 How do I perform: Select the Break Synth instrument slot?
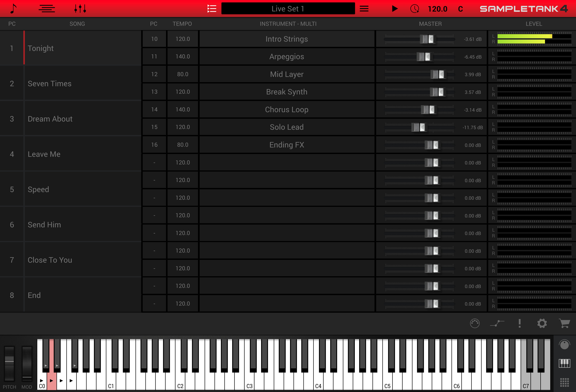pyautogui.click(x=287, y=92)
